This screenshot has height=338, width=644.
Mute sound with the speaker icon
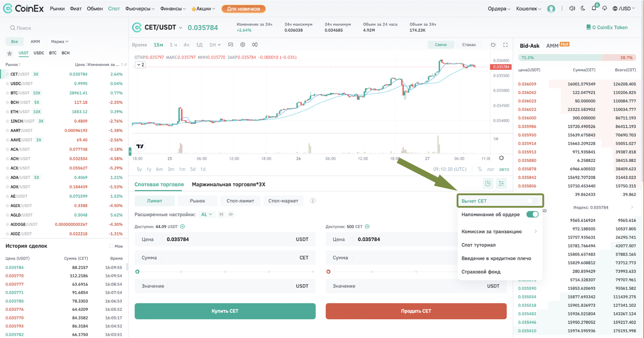click(572, 9)
